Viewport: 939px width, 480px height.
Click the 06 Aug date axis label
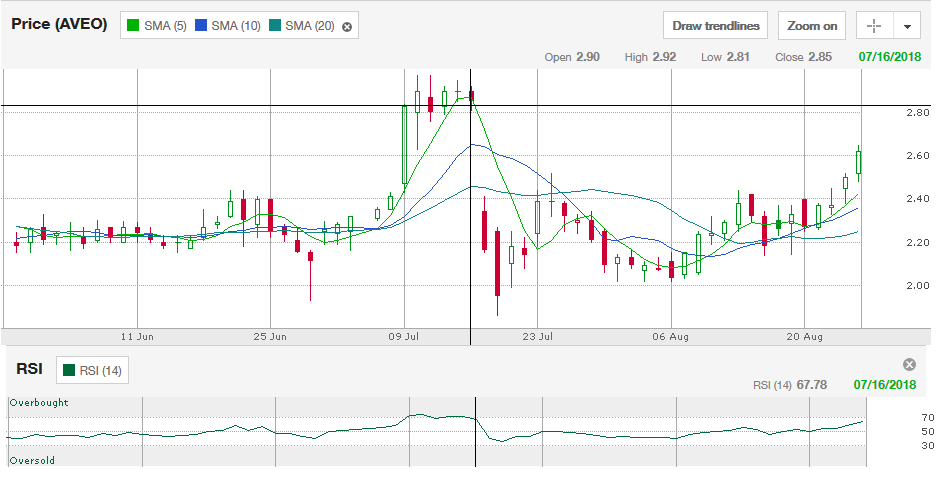click(670, 336)
